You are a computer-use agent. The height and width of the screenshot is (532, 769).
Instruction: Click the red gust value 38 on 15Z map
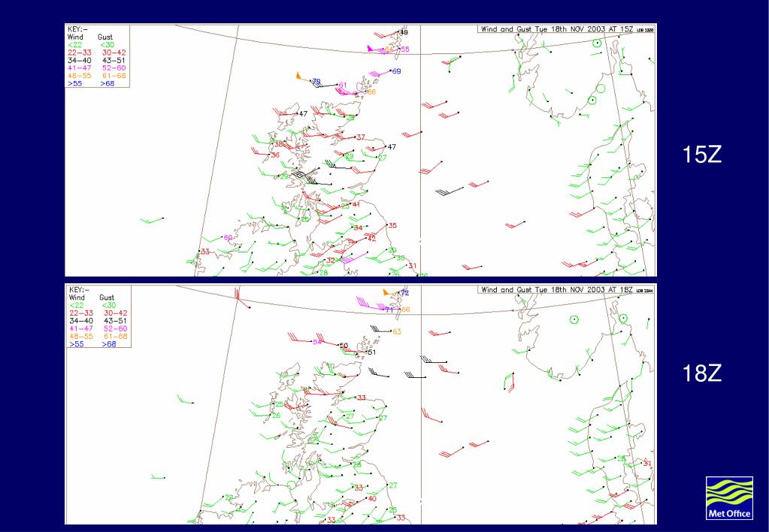[279, 144]
